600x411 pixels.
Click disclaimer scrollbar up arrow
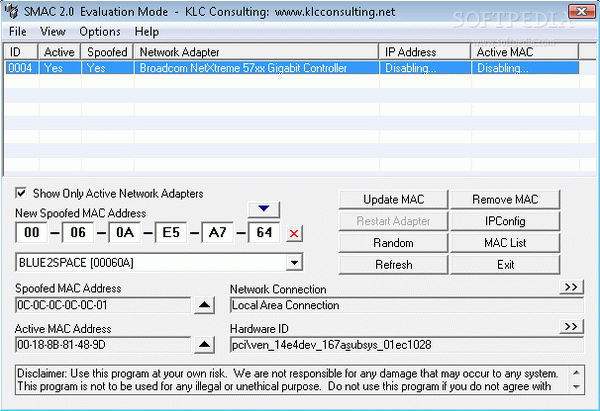tap(577, 372)
